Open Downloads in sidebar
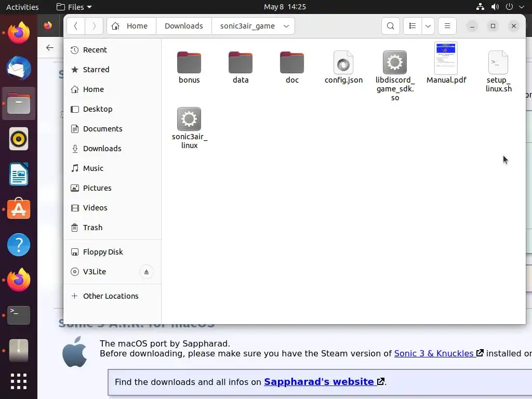Screen dimensions: 532x399 click(x=112, y=148)
